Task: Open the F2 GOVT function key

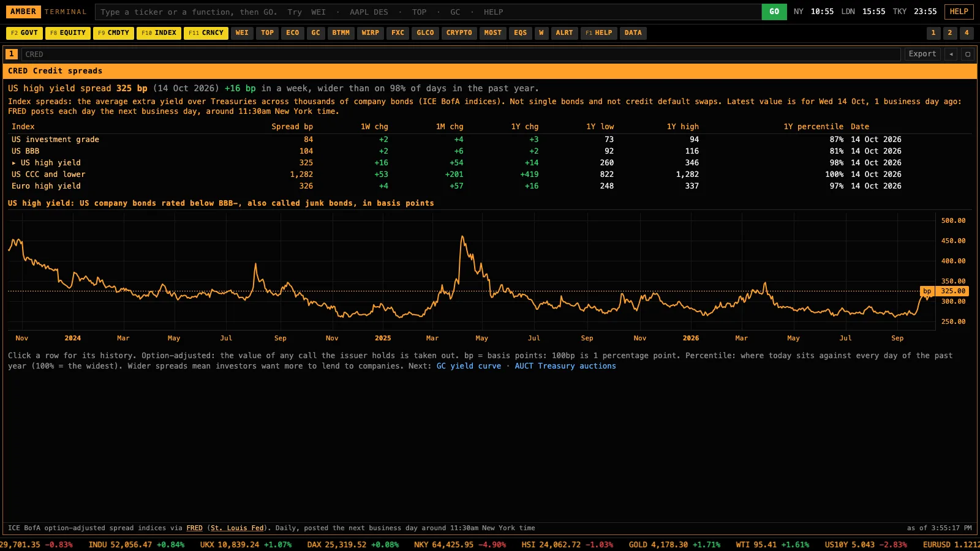Action: 24,33
